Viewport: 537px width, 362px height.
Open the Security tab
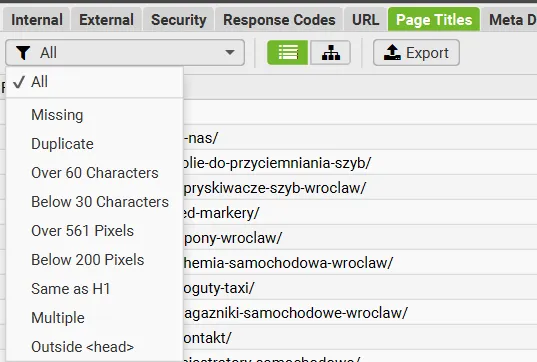point(179,20)
